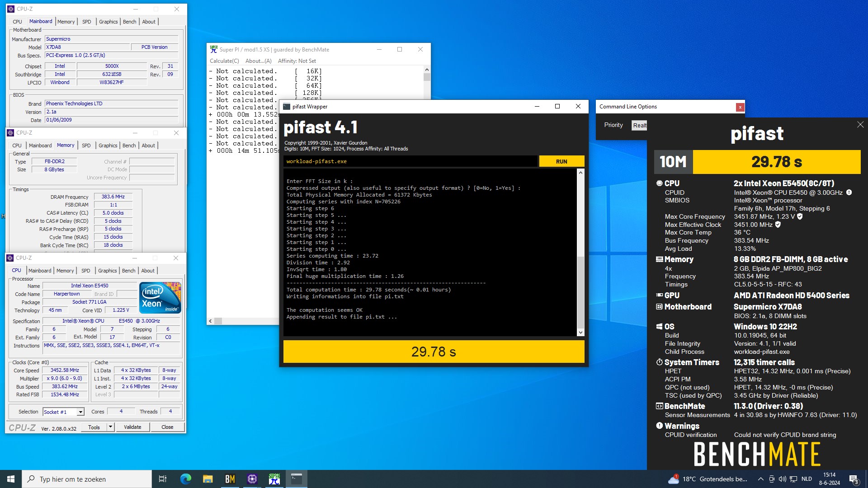The width and height of the screenshot is (868, 488).
Task: Show hidden system tray icons
Action: click(x=760, y=479)
